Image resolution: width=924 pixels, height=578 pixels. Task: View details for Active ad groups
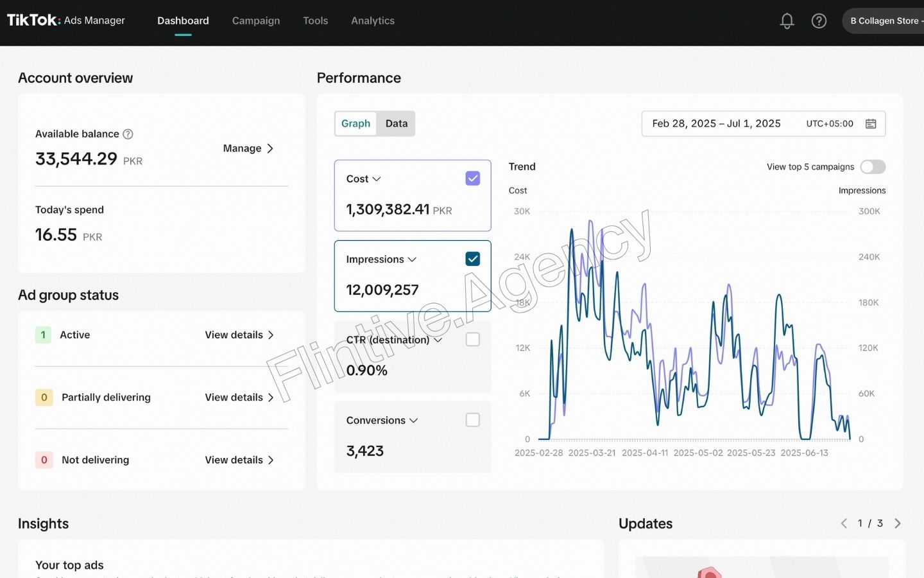pos(239,335)
